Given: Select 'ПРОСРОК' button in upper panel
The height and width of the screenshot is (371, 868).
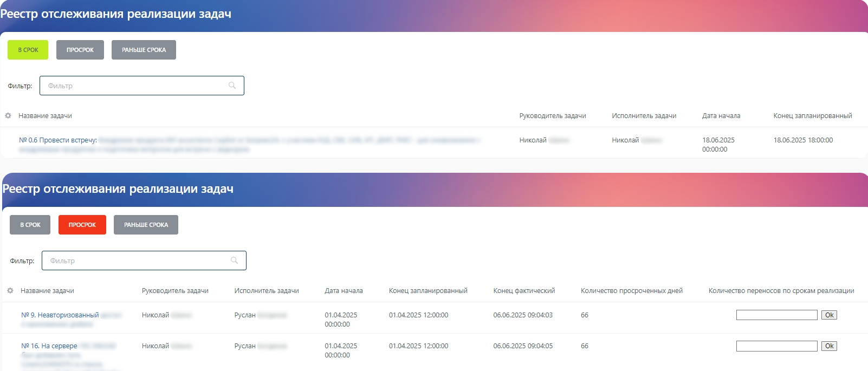Looking at the screenshot, I should coord(80,50).
